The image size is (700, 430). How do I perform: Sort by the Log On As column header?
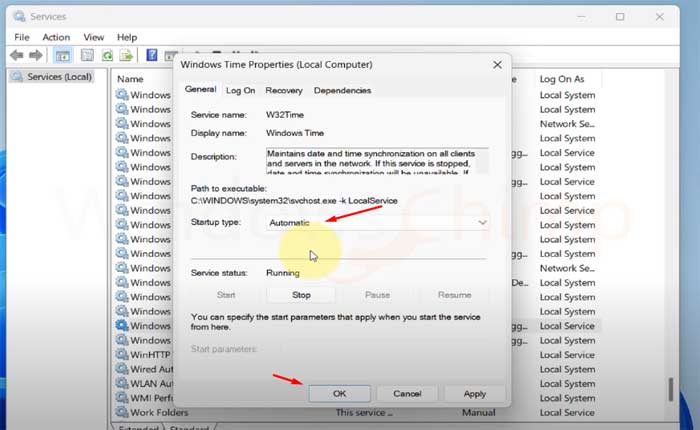point(562,79)
